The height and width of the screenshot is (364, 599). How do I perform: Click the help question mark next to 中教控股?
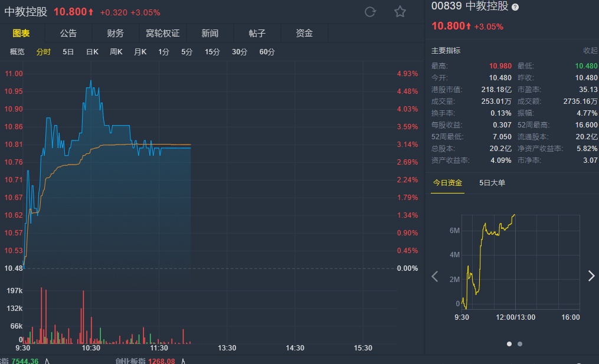515,7
